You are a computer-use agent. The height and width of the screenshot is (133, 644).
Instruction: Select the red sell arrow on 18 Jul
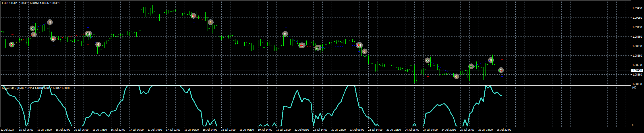[x=193, y=16]
